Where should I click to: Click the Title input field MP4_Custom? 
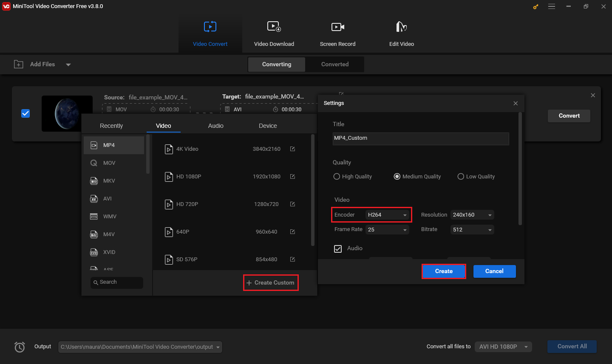pos(421,138)
